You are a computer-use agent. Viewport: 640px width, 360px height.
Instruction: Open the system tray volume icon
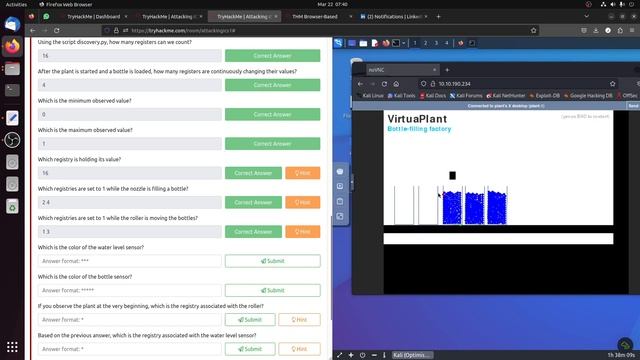[x=613, y=4]
